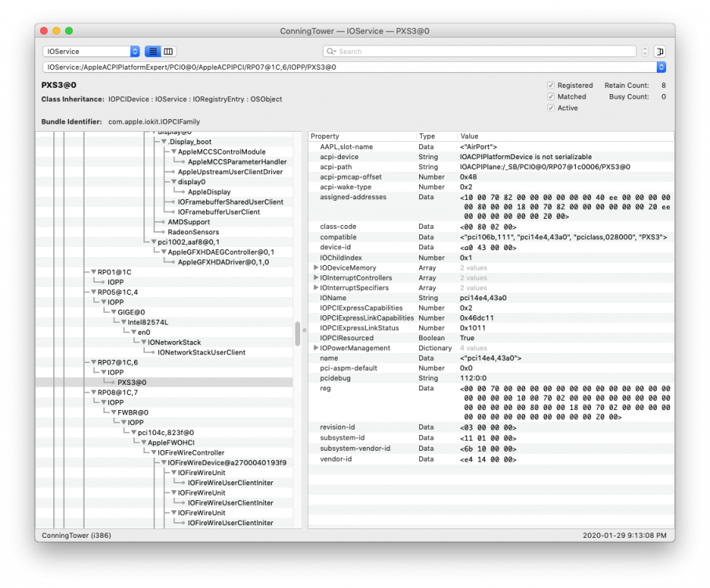Expand the IOInterruptControllers property
The width and height of the screenshot is (710, 588).
(x=316, y=278)
